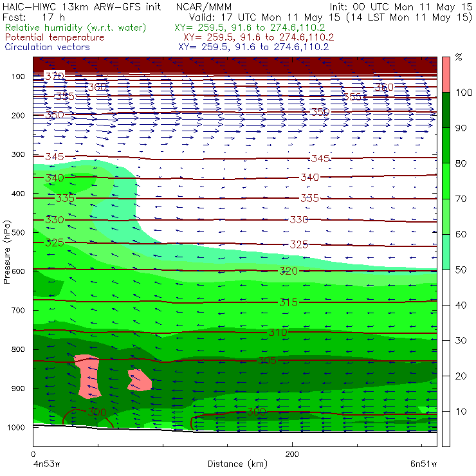Click the right-hand '345' contour label
Image resolution: width=476 pixels, height=476 pixels.
(x=320, y=158)
